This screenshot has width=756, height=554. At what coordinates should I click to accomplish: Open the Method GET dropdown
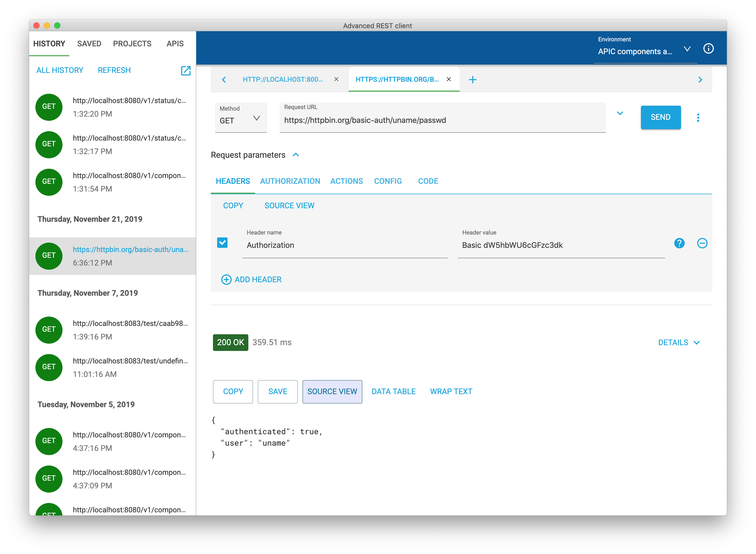point(240,118)
